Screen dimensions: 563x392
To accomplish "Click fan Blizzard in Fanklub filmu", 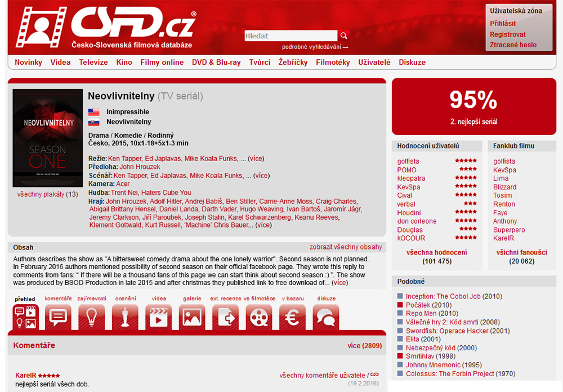I will click(504, 187).
